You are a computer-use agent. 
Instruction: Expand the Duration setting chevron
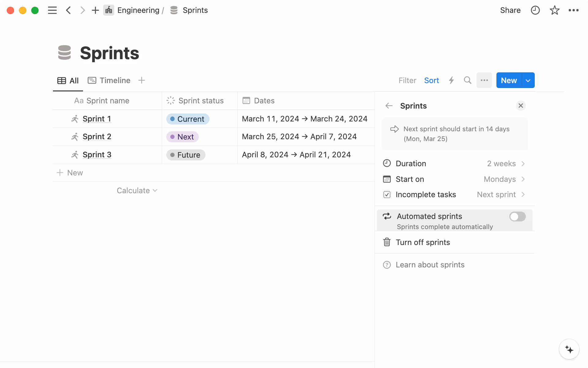tap(523, 163)
